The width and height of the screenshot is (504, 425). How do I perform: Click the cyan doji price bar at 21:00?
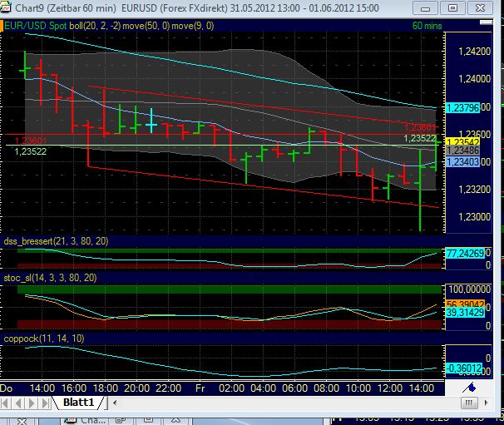coord(151,121)
